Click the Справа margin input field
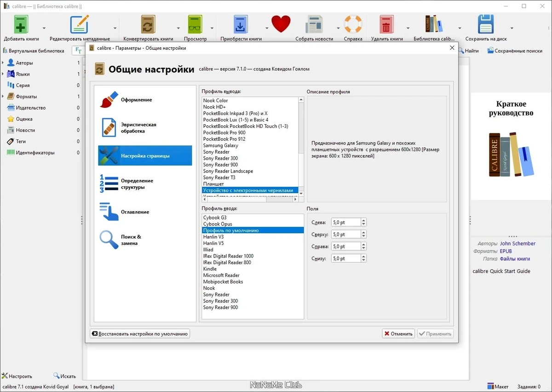 pyautogui.click(x=345, y=246)
